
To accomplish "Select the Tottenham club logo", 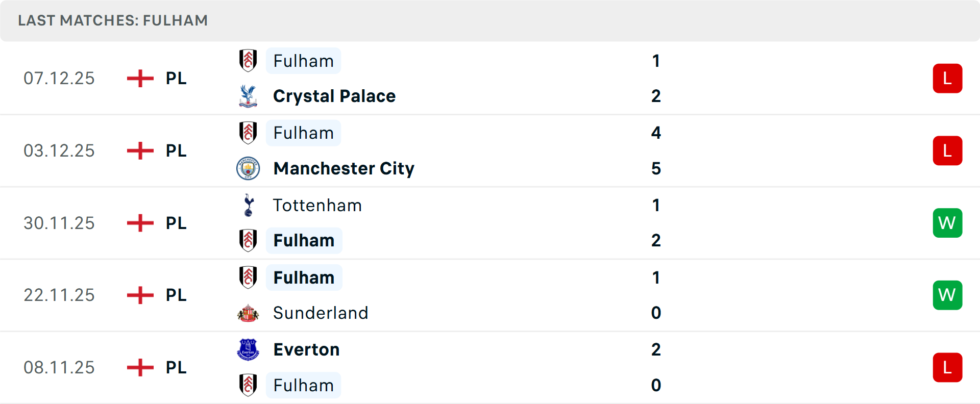I will pos(249,206).
